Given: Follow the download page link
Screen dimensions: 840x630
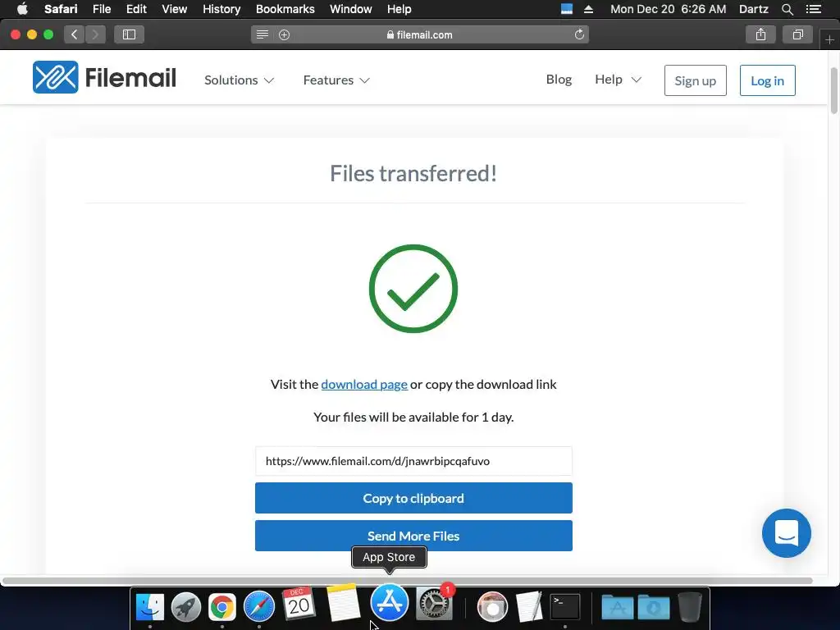Looking at the screenshot, I should click(x=364, y=384).
